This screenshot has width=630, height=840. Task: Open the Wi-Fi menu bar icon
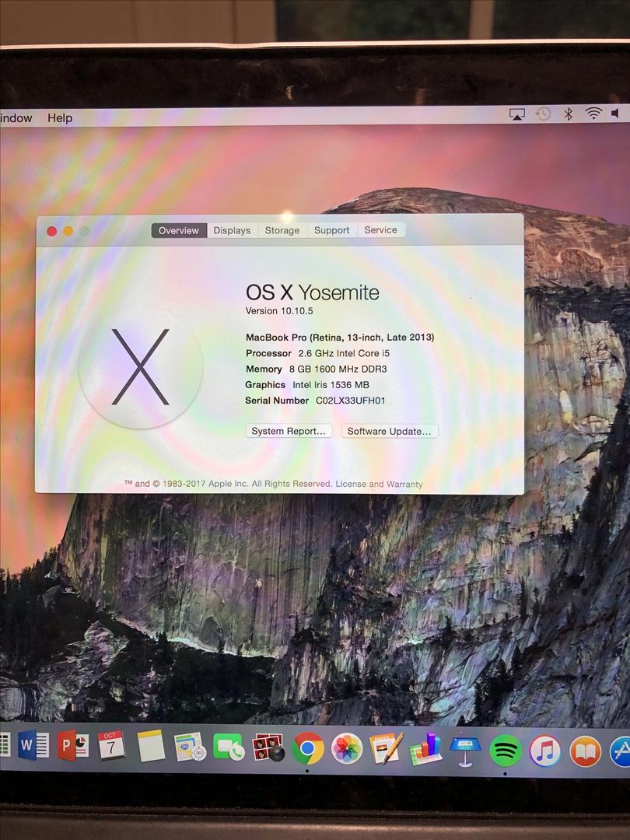(x=593, y=113)
